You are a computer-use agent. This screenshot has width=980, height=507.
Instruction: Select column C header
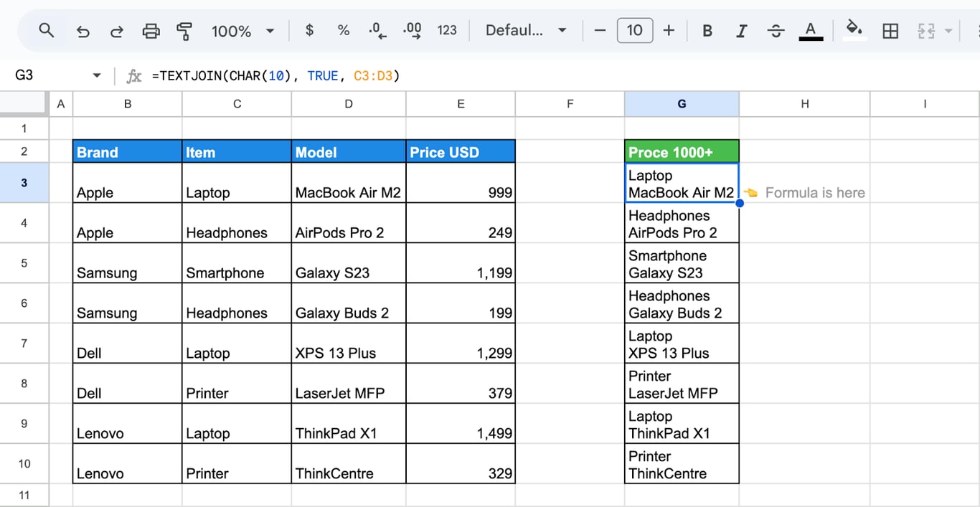pyautogui.click(x=237, y=104)
